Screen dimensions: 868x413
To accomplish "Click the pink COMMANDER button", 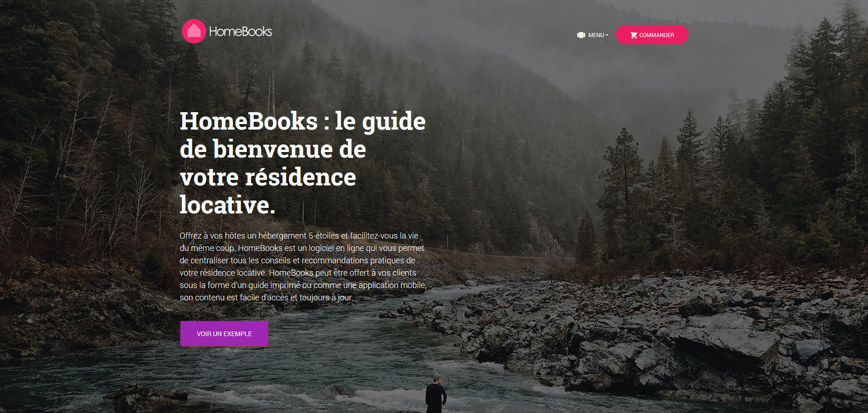I will tap(652, 35).
